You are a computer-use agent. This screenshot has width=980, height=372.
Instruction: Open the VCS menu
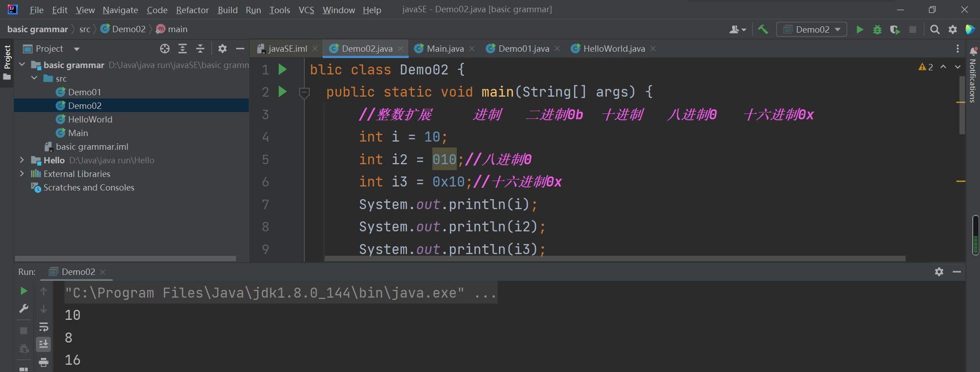306,10
